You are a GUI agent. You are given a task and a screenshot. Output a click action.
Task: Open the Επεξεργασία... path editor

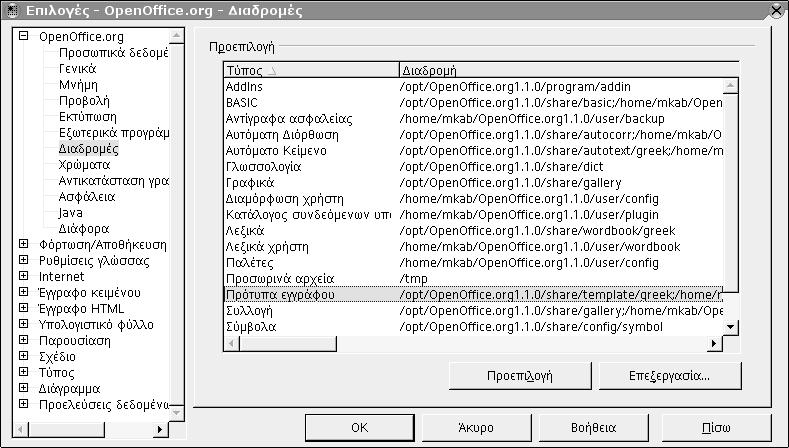pos(670,376)
